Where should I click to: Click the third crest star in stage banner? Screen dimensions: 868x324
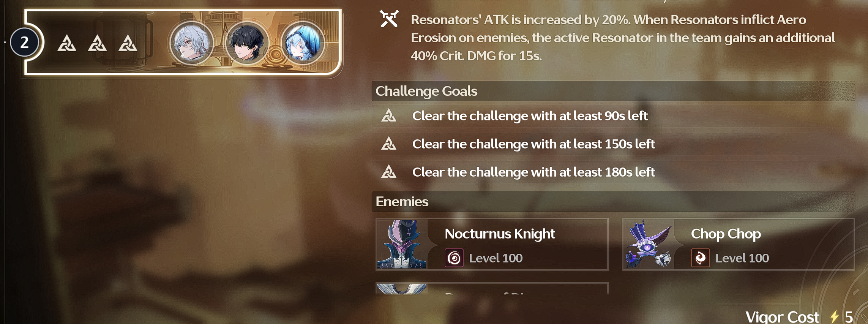[x=128, y=43]
